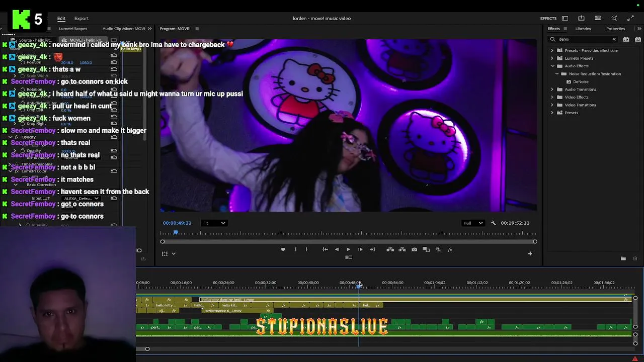Click the header search magnifier icon
This screenshot has height=362, width=644.
point(614,19)
